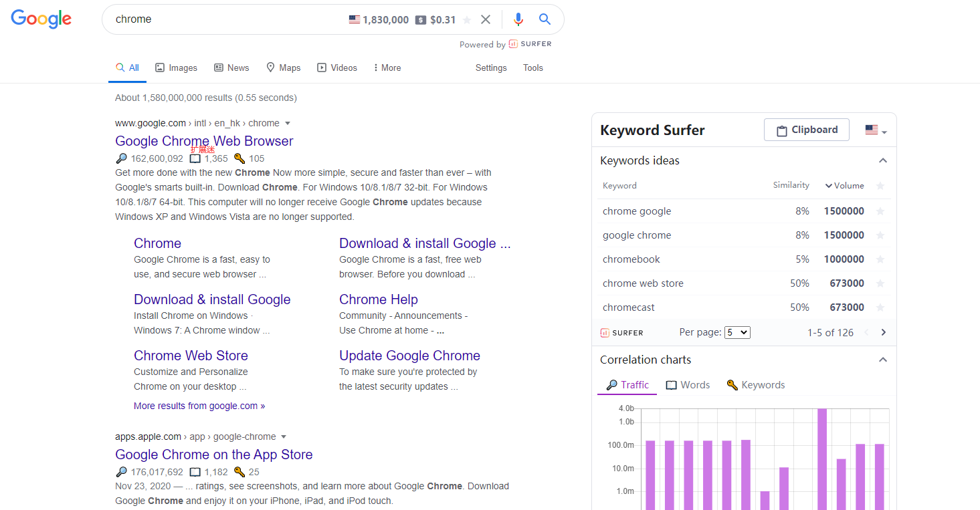The image size is (980, 510).
Task: Open the Surfer link under search bar
Action: (x=530, y=44)
